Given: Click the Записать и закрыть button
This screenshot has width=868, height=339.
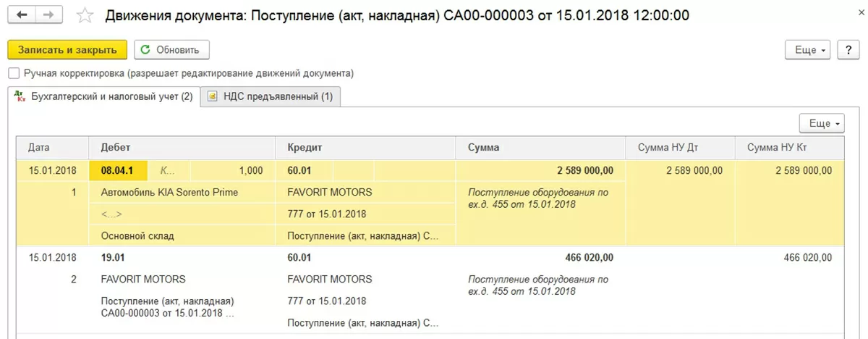Looking at the screenshot, I should coord(67,49).
